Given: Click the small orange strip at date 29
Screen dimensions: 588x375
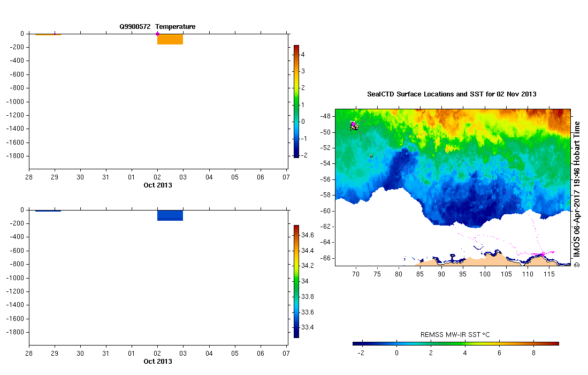Looking at the screenshot, I should [x=48, y=34].
